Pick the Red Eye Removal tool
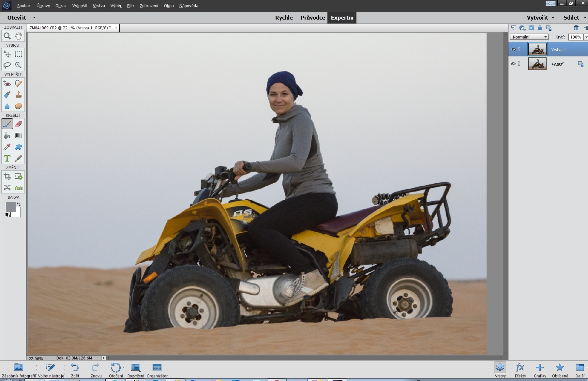 (x=7, y=84)
